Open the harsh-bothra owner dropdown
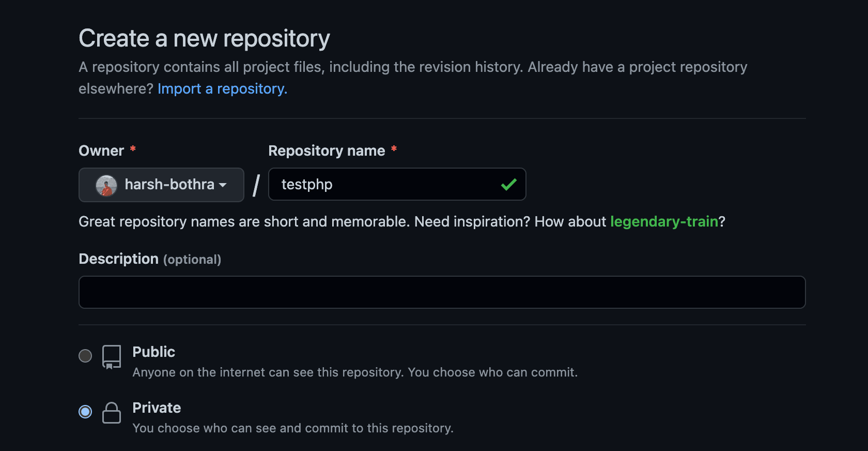This screenshot has width=868, height=451. coord(161,185)
